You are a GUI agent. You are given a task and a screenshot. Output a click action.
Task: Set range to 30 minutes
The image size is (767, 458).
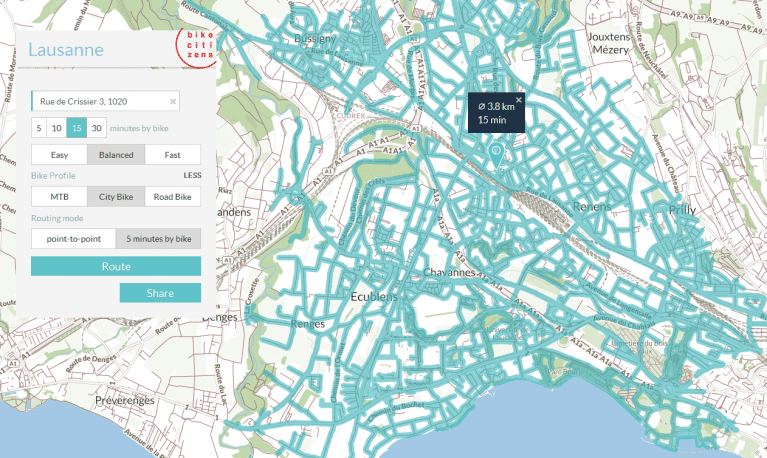pos(96,127)
